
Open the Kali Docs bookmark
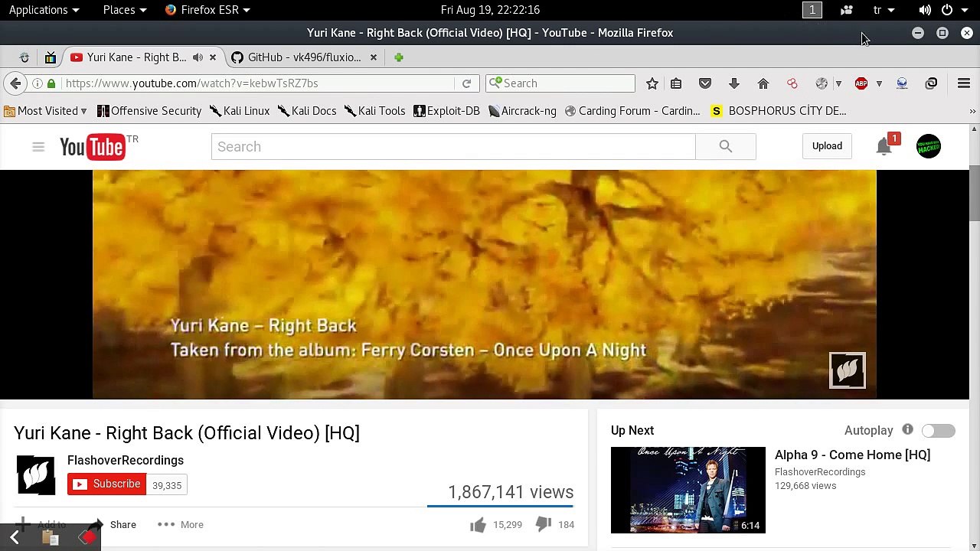307,111
